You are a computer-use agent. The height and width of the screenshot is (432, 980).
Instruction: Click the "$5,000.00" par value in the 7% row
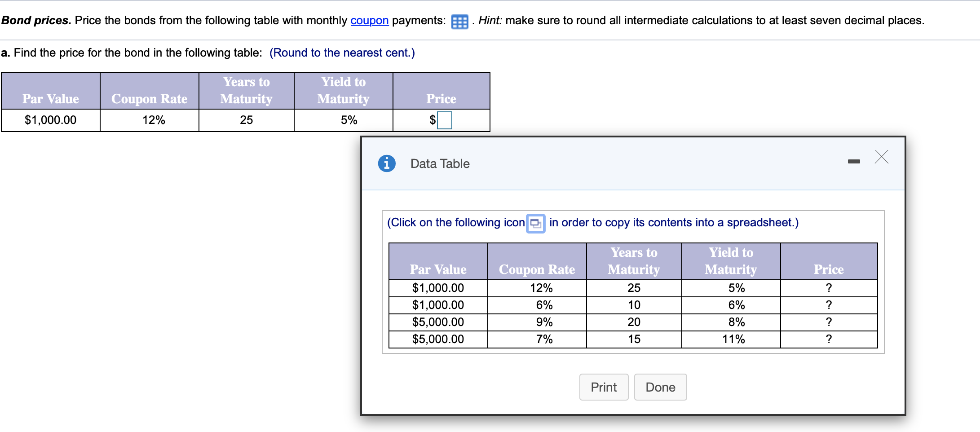pos(438,339)
